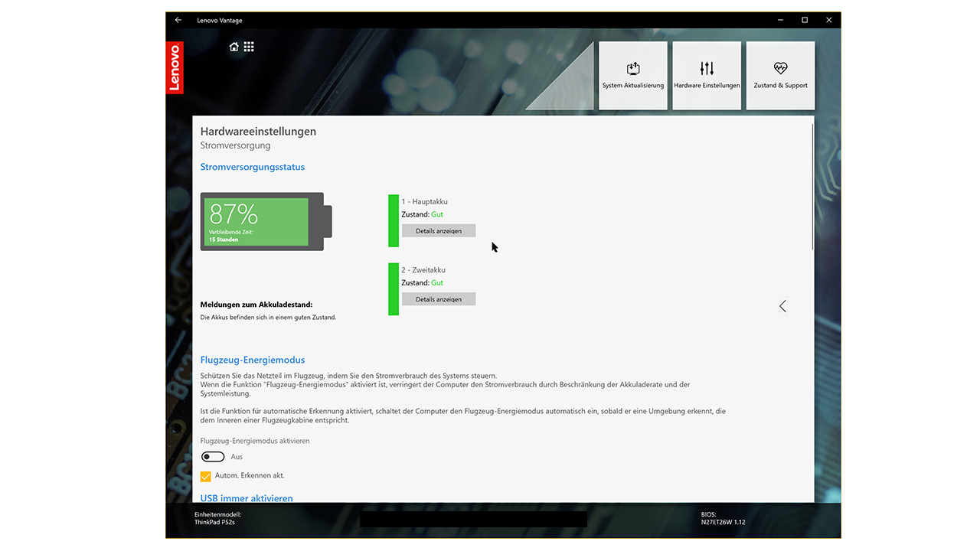This screenshot has width=980, height=551.
Task: Click the green Hauptakku status bar
Action: click(394, 220)
